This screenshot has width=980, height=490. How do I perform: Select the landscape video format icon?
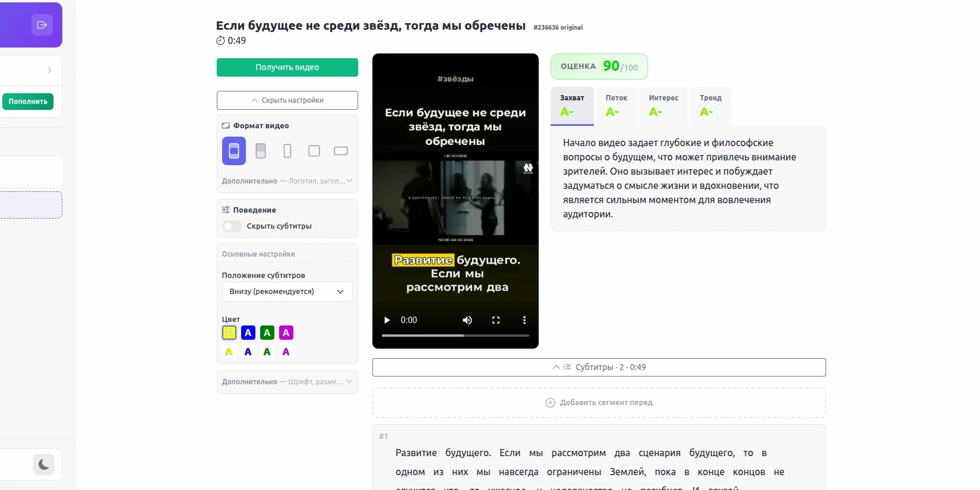point(341,151)
